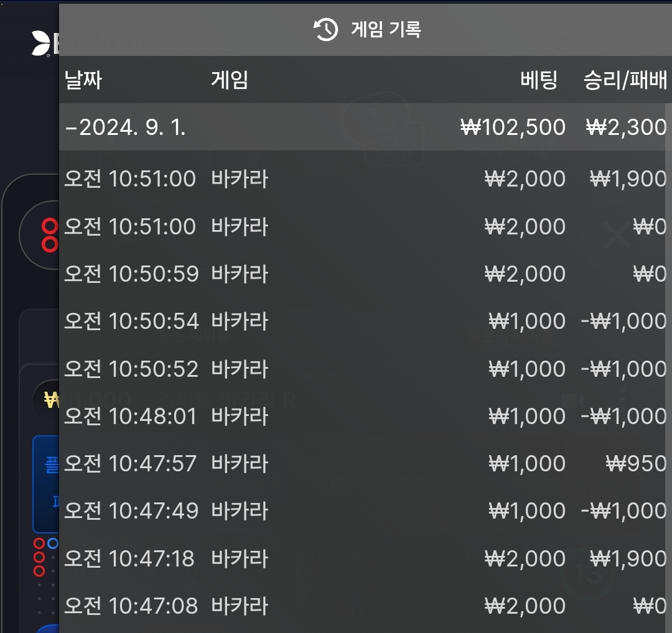The width and height of the screenshot is (672, 633).
Task: Click the ₩2,300 daily win total
Action: [626, 127]
